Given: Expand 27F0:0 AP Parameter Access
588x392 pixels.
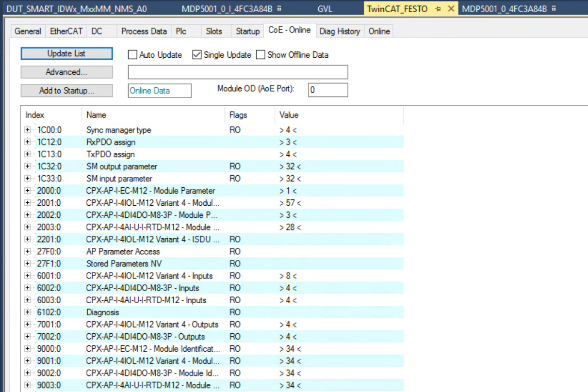Looking at the screenshot, I should click(28, 251).
